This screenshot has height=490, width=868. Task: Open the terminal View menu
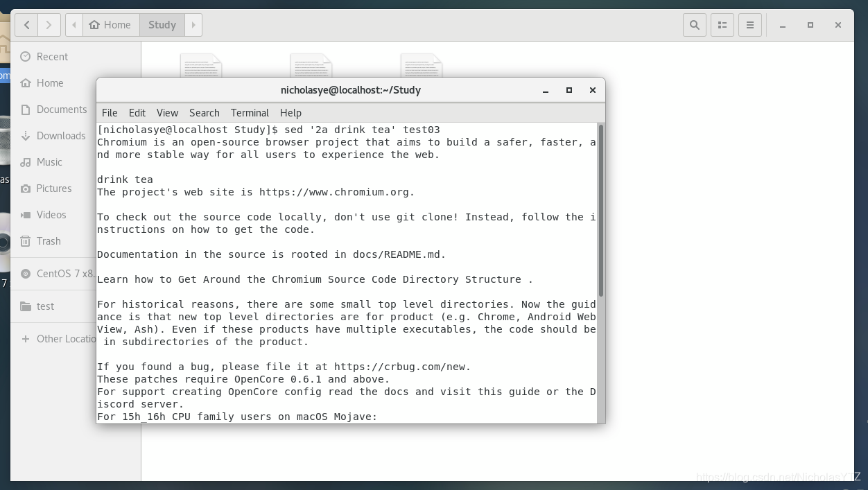click(167, 113)
